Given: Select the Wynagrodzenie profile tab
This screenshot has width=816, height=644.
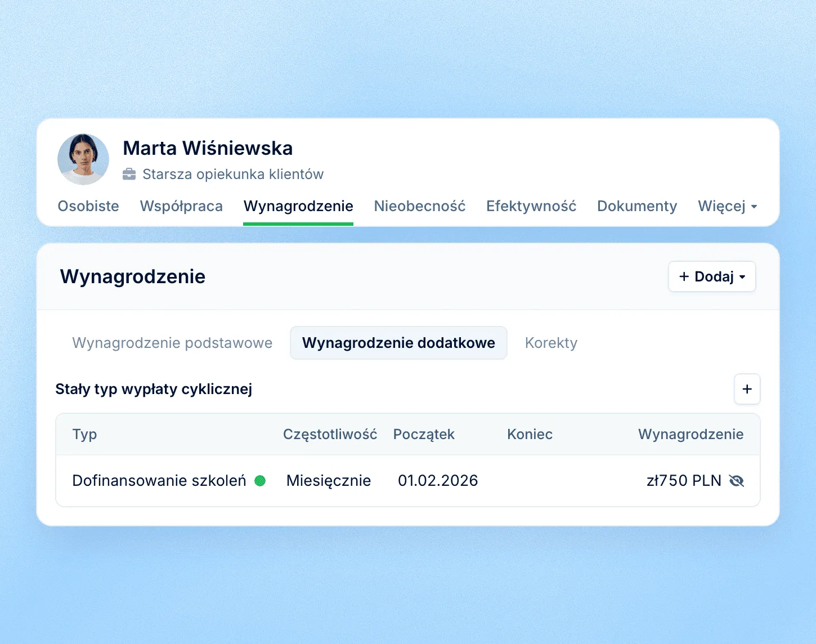Looking at the screenshot, I should [298, 206].
